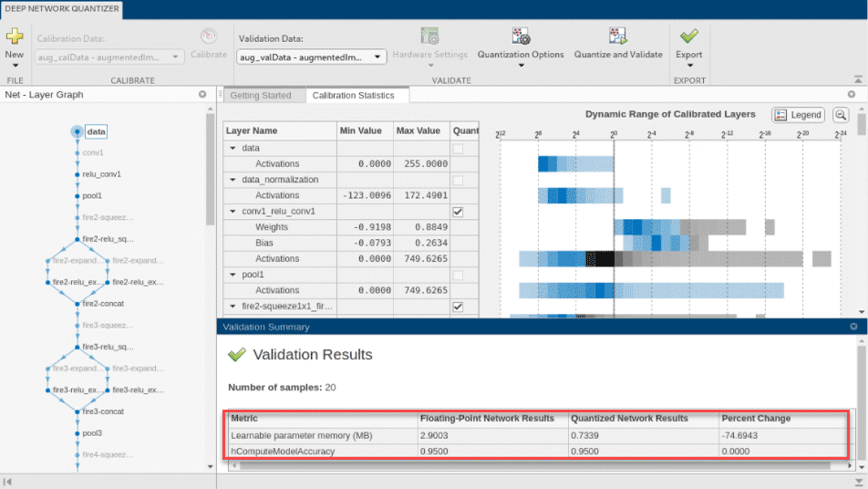Collapse the pool1 layer row

[x=232, y=275]
